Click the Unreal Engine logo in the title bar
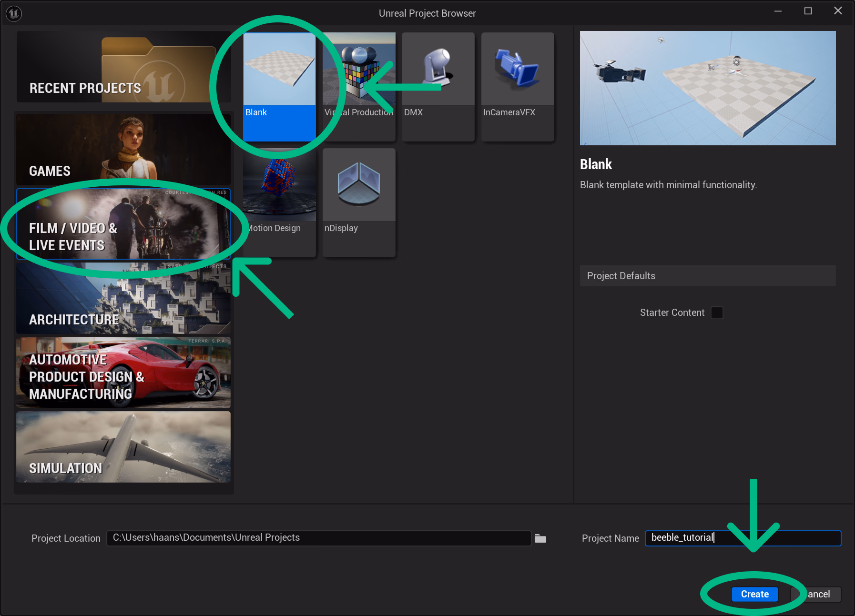The width and height of the screenshot is (855, 616). [x=13, y=13]
